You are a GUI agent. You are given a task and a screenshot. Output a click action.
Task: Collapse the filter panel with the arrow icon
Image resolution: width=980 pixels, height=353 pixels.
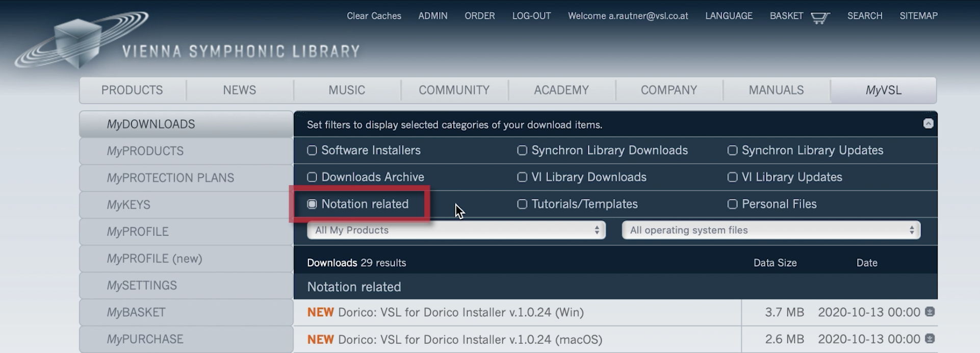coord(928,123)
